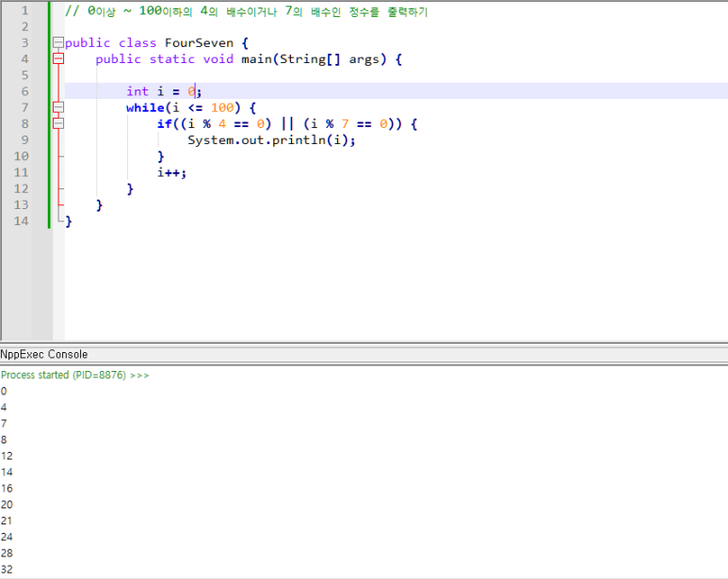728x579 pixels.
Task: Click the System.out.println(i); statement
Action: point(271,140)
